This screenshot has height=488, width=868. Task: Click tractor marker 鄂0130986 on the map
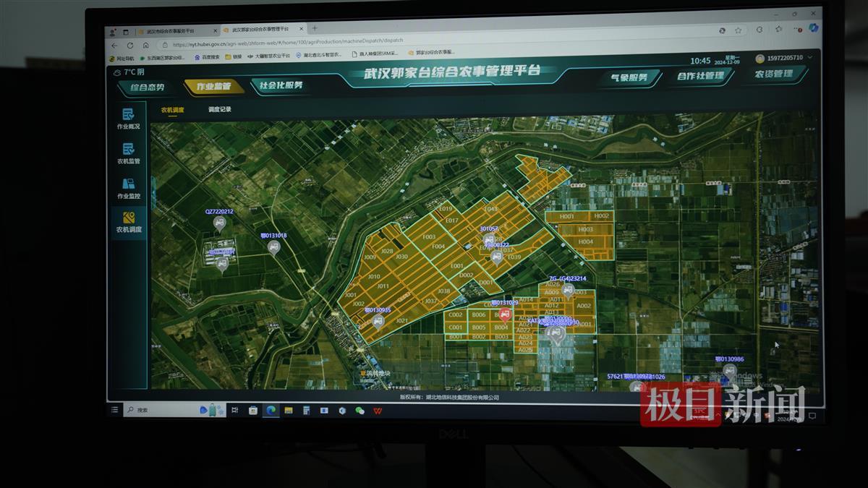[x=729, y=371]
